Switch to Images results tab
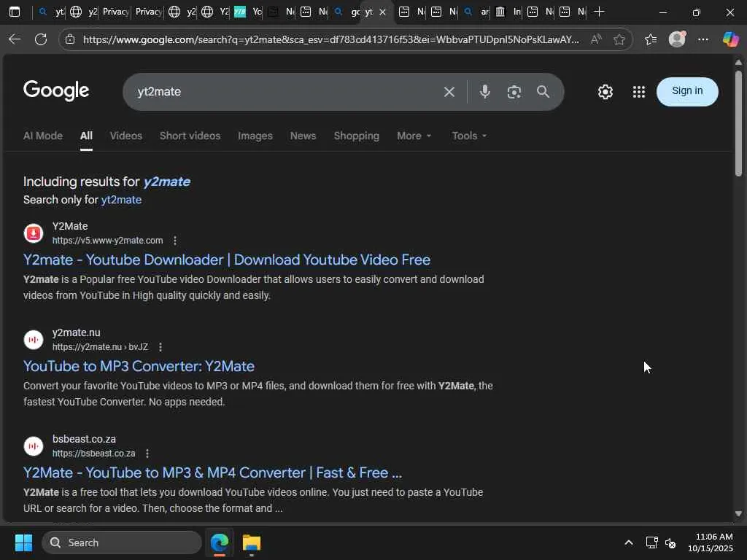Viewport: 747px width, 560px height. (255, 136)
